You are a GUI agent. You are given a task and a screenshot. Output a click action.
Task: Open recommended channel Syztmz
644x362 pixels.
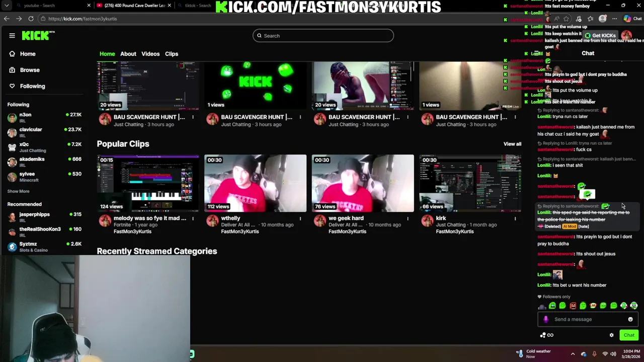pos(44,246)
